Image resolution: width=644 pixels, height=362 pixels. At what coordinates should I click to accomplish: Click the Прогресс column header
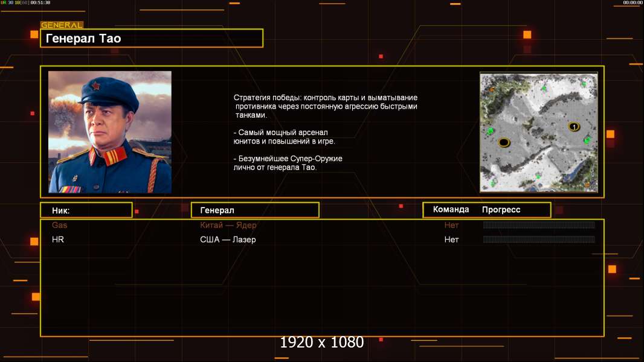click(501, 209)
